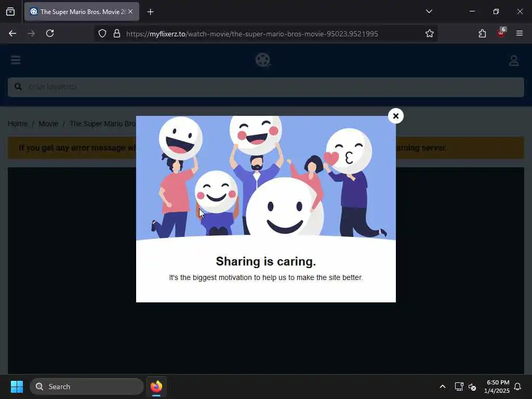Open the site hamburger menu
The height and width of the screenshot is (399, 532).
click(x=16, y=60)
